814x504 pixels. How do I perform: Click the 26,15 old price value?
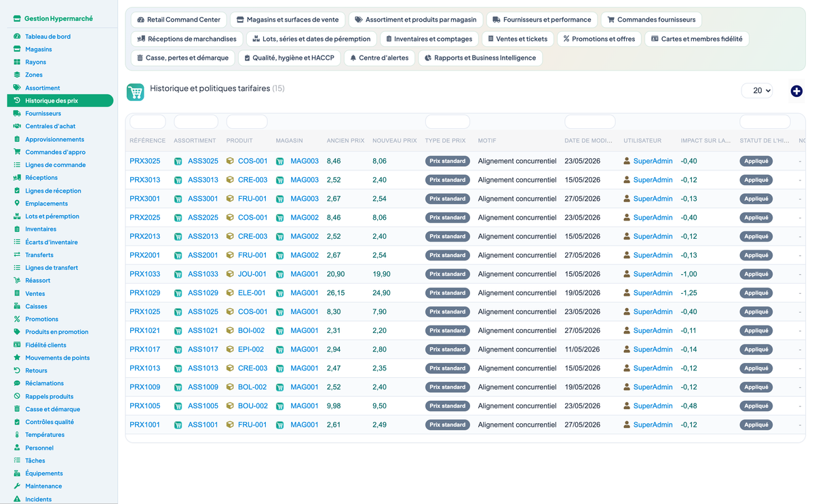tap(336, 293)
